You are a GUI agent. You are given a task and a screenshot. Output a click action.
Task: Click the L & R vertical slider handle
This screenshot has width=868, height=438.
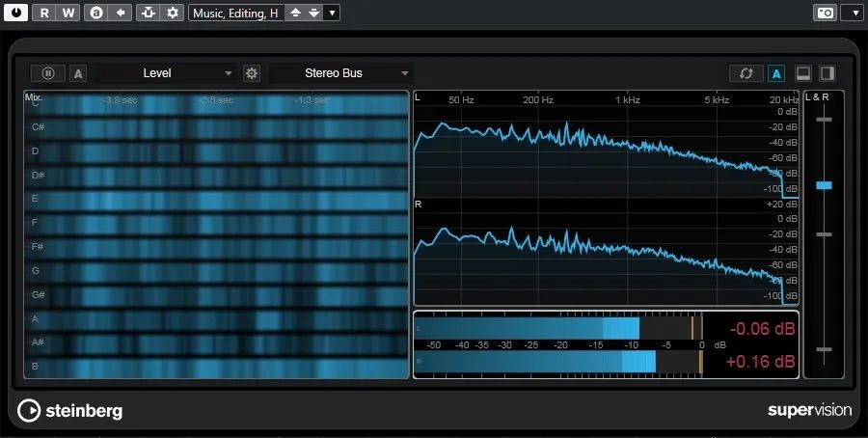(x=824, y=185)
